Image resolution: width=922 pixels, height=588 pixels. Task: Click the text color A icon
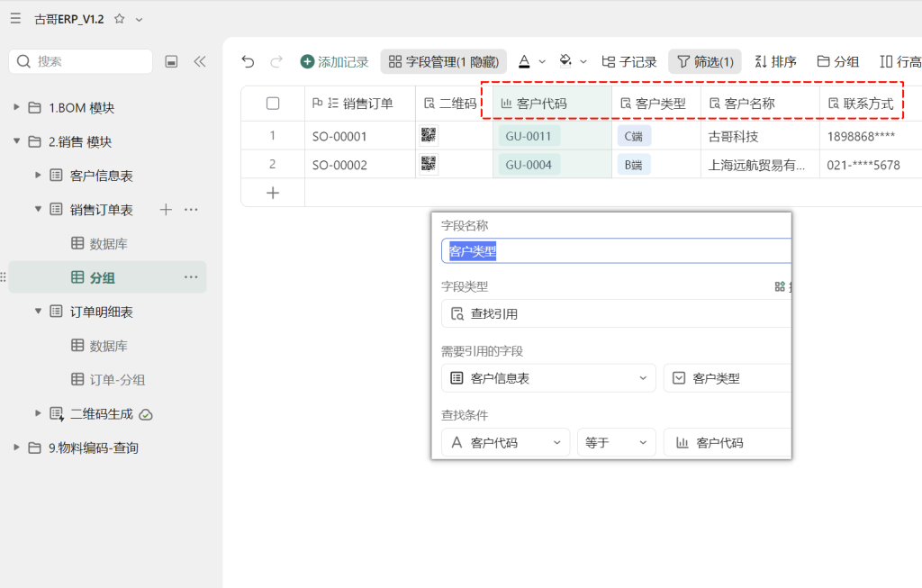click(x=525, y=61)
